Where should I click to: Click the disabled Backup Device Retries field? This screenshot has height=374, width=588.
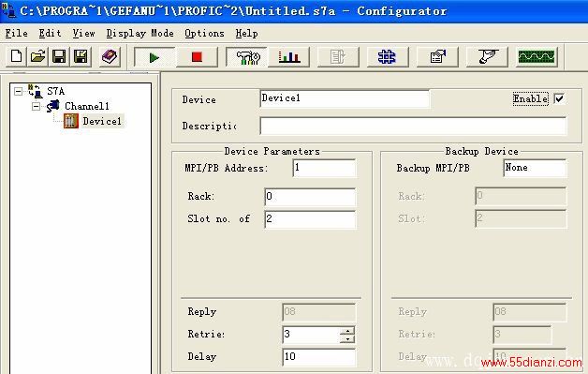[x=522, y=335]
